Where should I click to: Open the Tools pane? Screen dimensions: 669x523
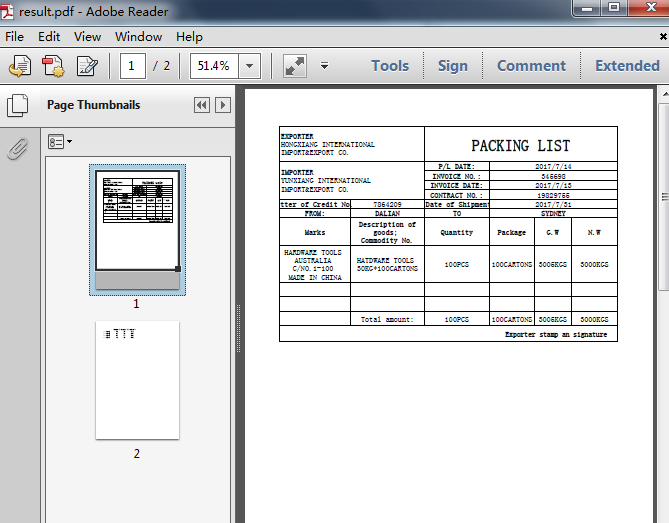click(x=390, y=66)
